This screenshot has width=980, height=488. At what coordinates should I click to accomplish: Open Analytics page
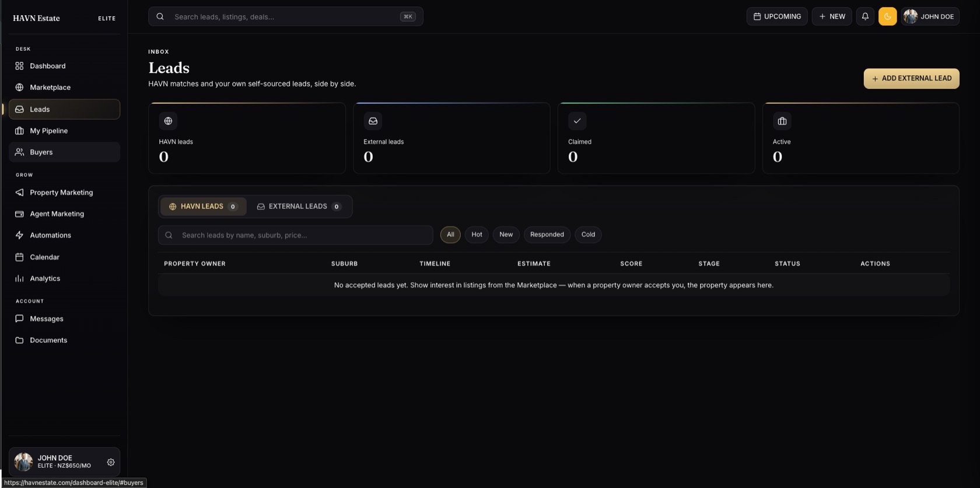click(64, 278)
